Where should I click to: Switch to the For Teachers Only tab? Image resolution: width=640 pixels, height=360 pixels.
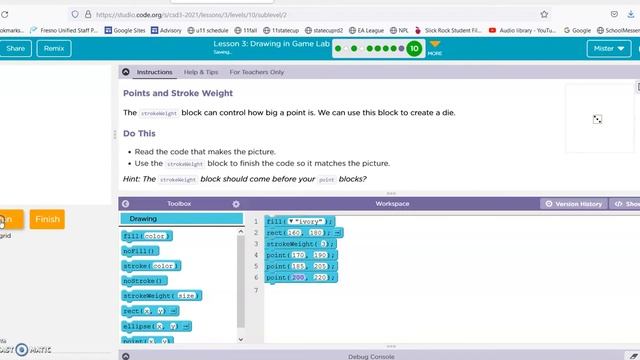click(x=256, y=72)
